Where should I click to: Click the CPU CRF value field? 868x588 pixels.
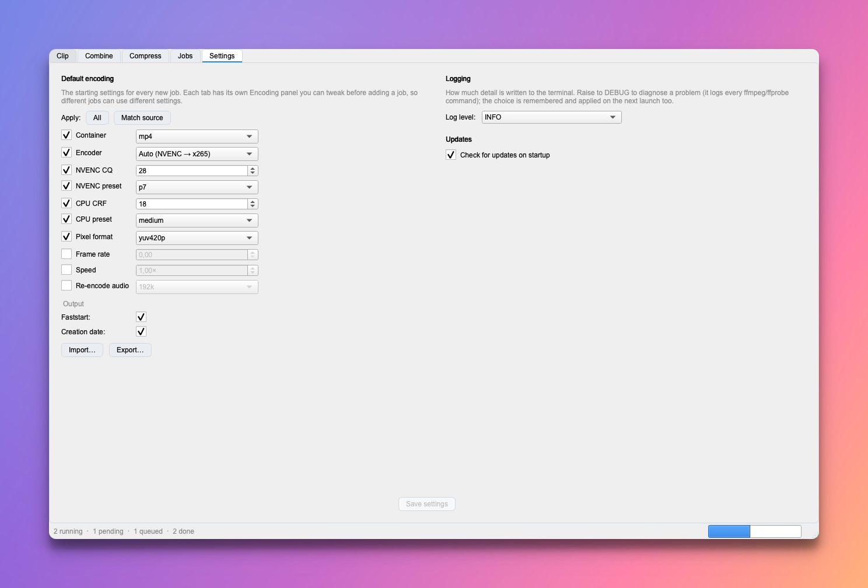192,204
